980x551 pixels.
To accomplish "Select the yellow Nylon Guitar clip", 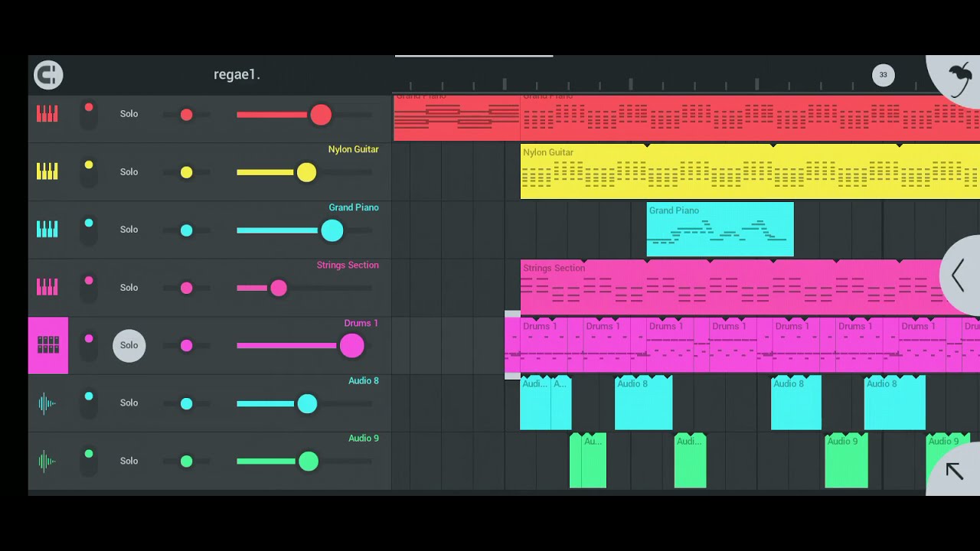I will [x=750, y=171].
